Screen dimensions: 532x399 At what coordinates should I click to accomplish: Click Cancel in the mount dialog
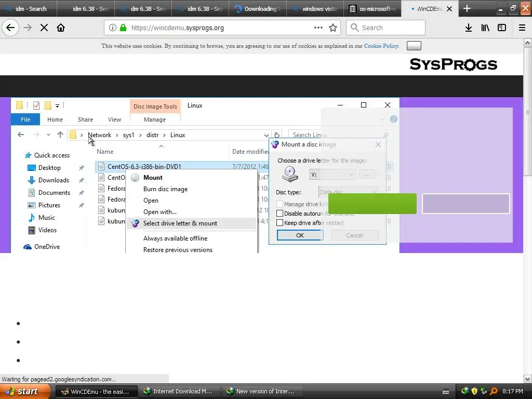click(354, 235)
